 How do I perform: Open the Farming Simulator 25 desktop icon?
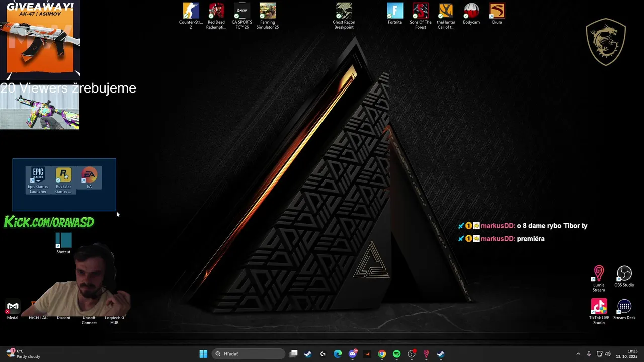268,16
